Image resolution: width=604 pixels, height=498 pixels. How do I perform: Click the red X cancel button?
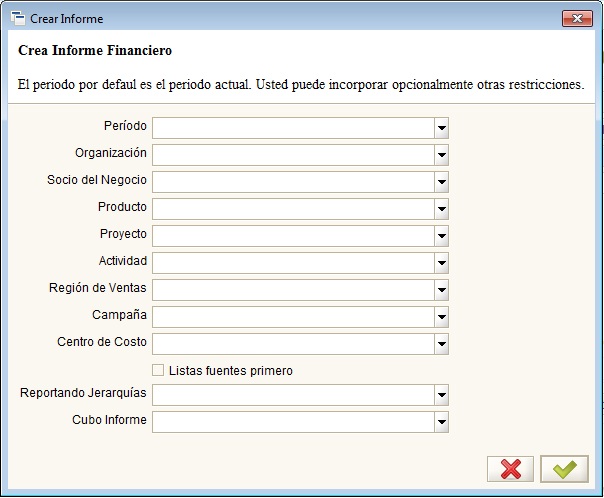510,469
